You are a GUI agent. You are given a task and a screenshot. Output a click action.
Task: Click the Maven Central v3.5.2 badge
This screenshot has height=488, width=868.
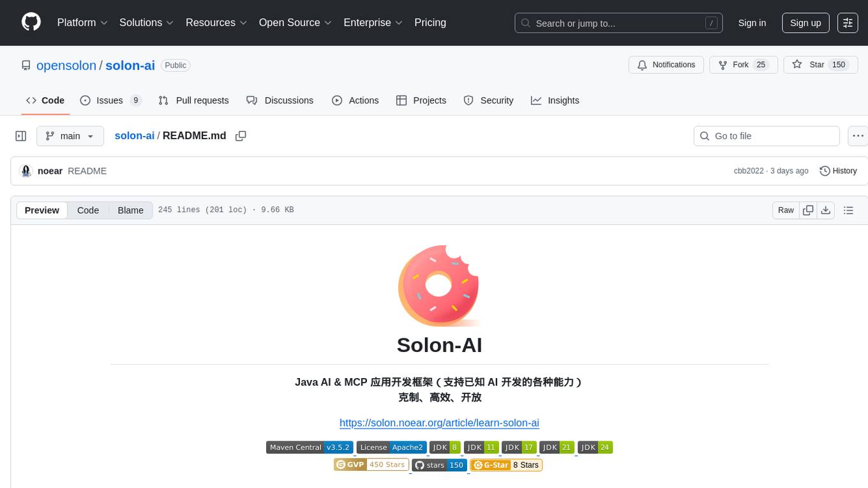(310, 447)
